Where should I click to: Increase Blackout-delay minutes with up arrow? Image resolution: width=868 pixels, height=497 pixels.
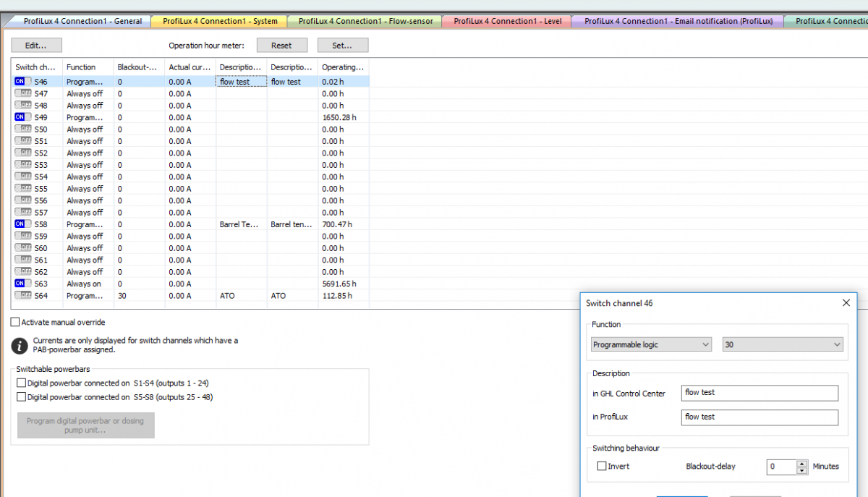801,464
